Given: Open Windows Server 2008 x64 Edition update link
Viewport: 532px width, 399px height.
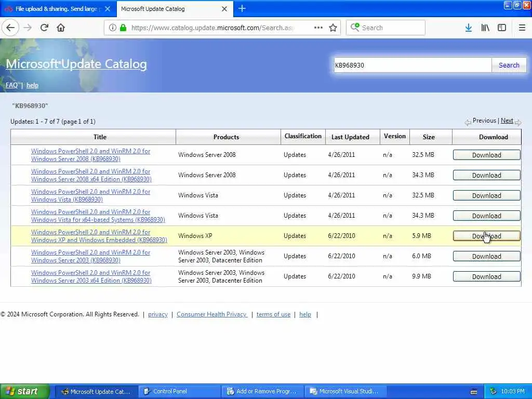Looking at the screenshot, I should tap(91, 175).
